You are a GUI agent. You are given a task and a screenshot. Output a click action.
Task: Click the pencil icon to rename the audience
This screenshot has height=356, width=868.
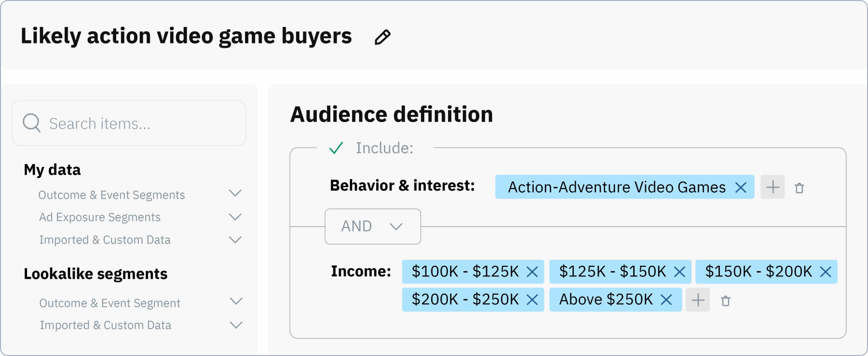(382, 37)
